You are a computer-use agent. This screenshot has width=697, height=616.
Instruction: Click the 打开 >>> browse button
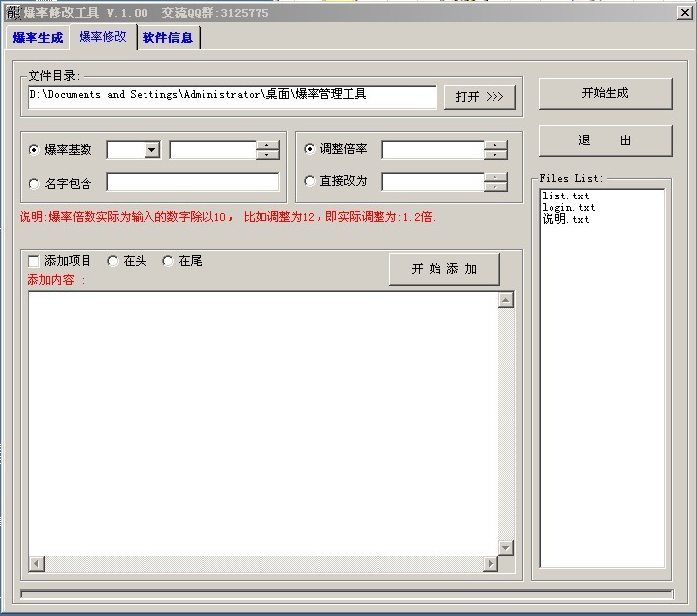click(x=480, y=97)
